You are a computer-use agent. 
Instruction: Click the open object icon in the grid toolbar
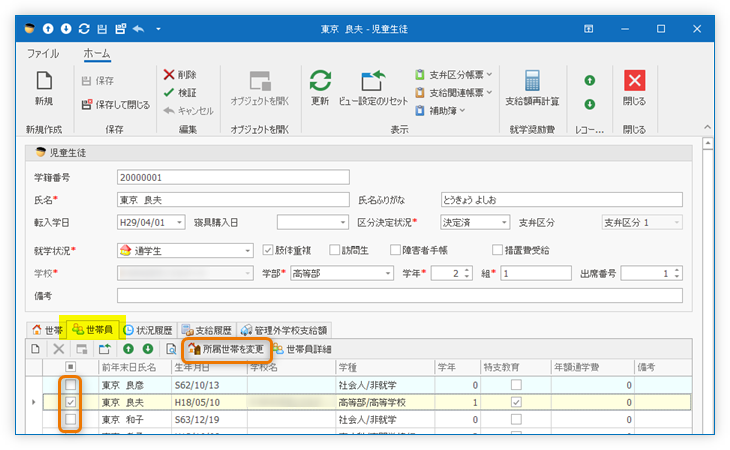pos(82,349)
